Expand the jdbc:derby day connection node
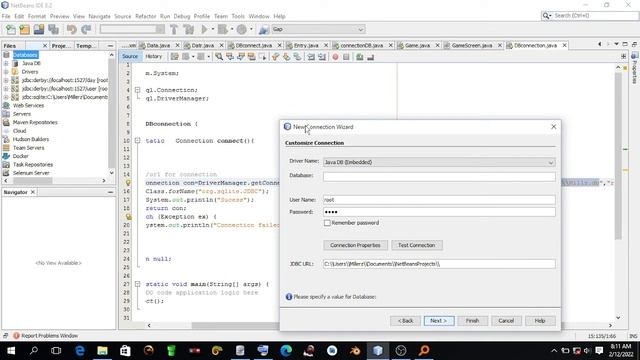This screenshot has height=360, width=640. [6, 80]
